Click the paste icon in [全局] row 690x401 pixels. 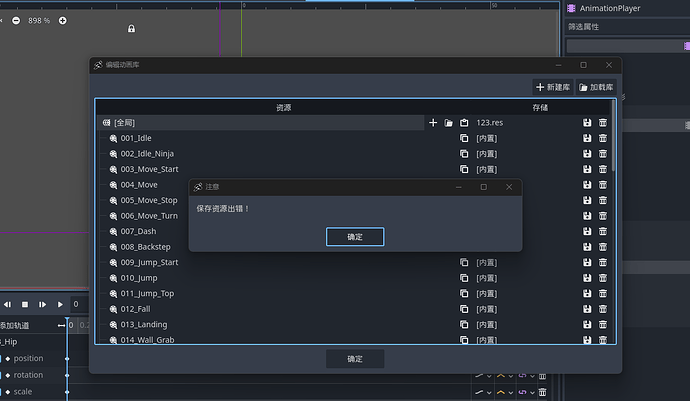pos(464,122)
